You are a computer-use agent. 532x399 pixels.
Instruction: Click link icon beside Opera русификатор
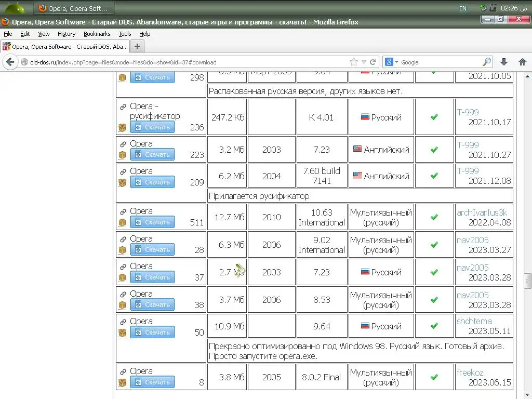tap(123, 107)
